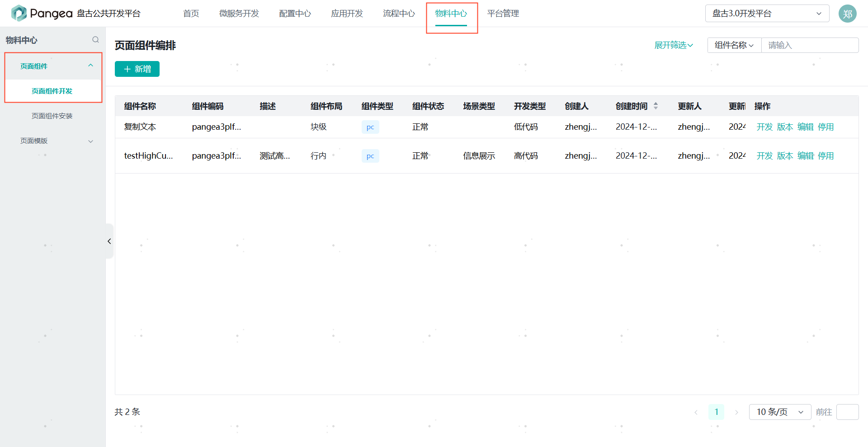Open the 流程中心 top menu
The height and width of the screenshot is (447, 868).
pyautogui.click(x=399, y=14)
